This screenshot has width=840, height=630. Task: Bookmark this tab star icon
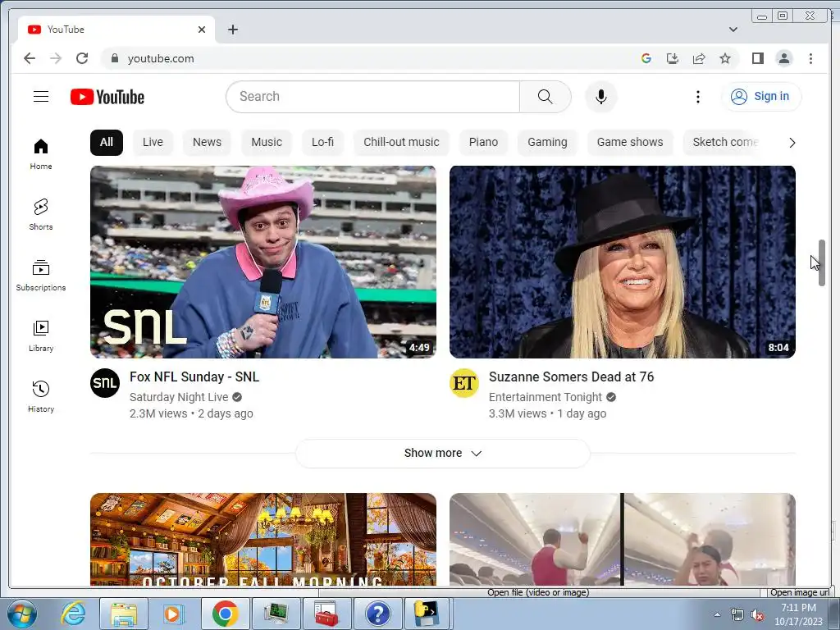tap(725, 58)
